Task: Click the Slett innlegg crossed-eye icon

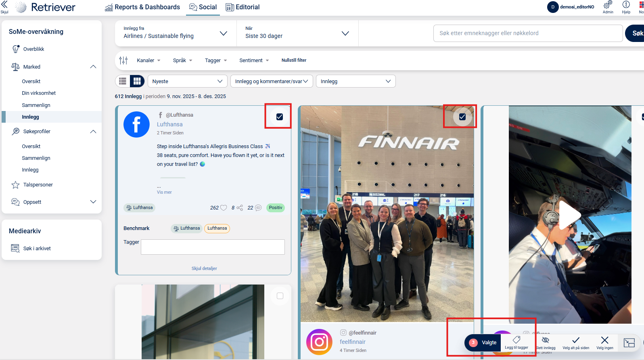Action: coord(546,340)
